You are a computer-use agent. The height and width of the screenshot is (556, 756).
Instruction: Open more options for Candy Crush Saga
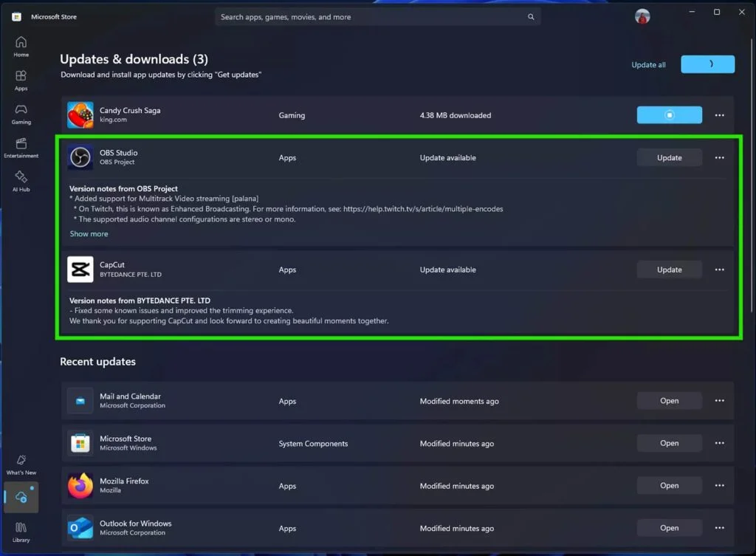click(x=719, y=115)
